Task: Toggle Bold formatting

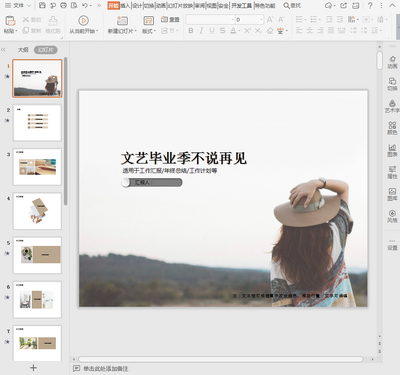Action: (191, 31)
